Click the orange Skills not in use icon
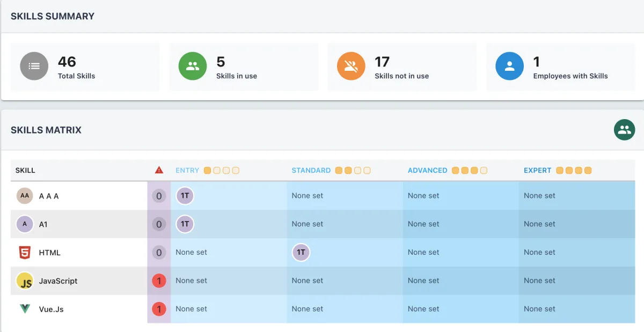 pyautogui.click(x=351, y=66)
